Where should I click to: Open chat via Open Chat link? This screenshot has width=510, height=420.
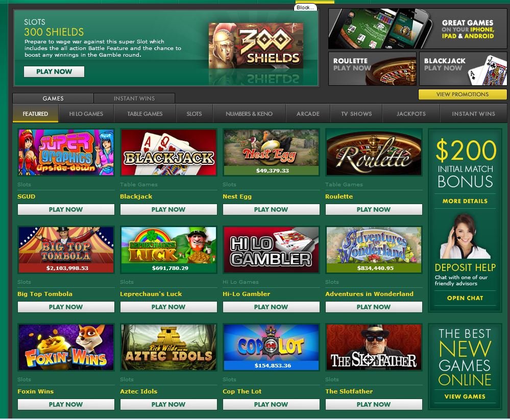pos(465,298)
